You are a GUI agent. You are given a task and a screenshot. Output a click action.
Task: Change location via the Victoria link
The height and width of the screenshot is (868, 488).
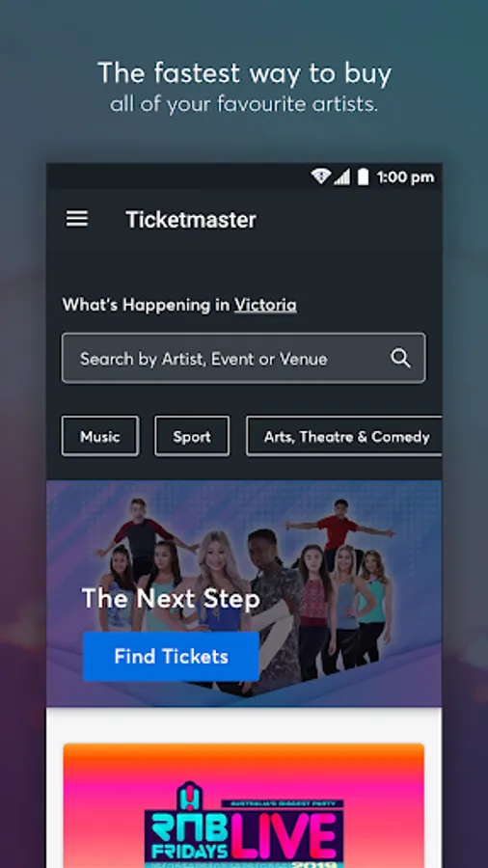(265, 305)
